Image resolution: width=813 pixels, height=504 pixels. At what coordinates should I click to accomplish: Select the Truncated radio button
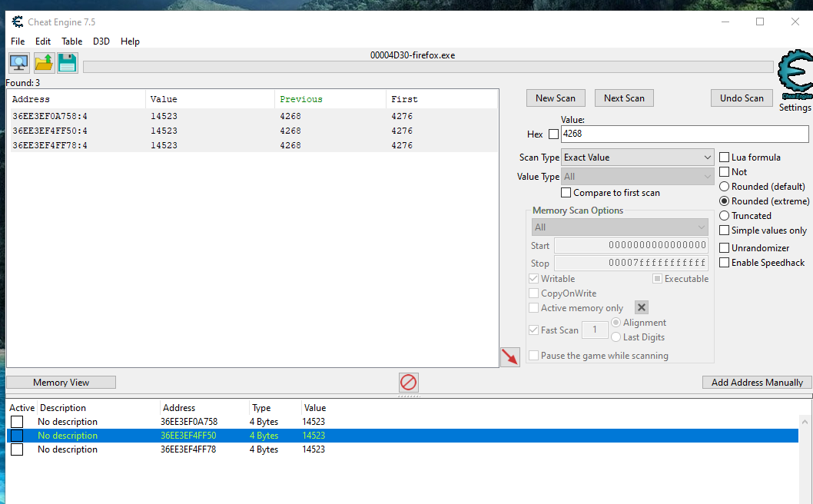[x=725, y=216]
